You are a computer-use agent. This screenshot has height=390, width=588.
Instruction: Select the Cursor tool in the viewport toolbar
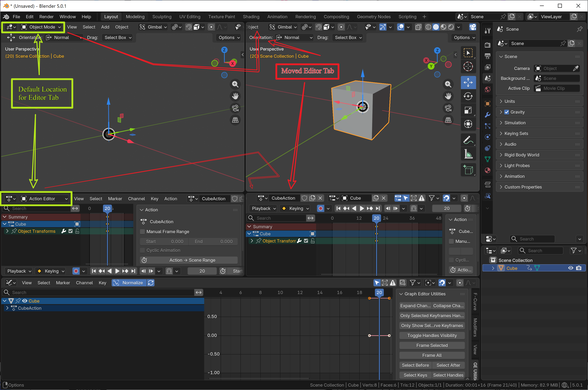(x=468, y=67)
